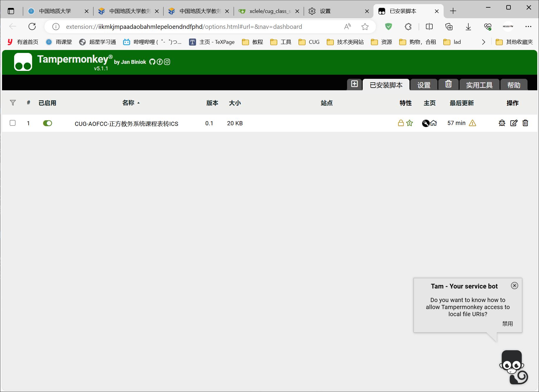Open the browser extensions puzzle icon
Image resolution: width=539 pixels, height=392 pixels.
click(408, 27)
